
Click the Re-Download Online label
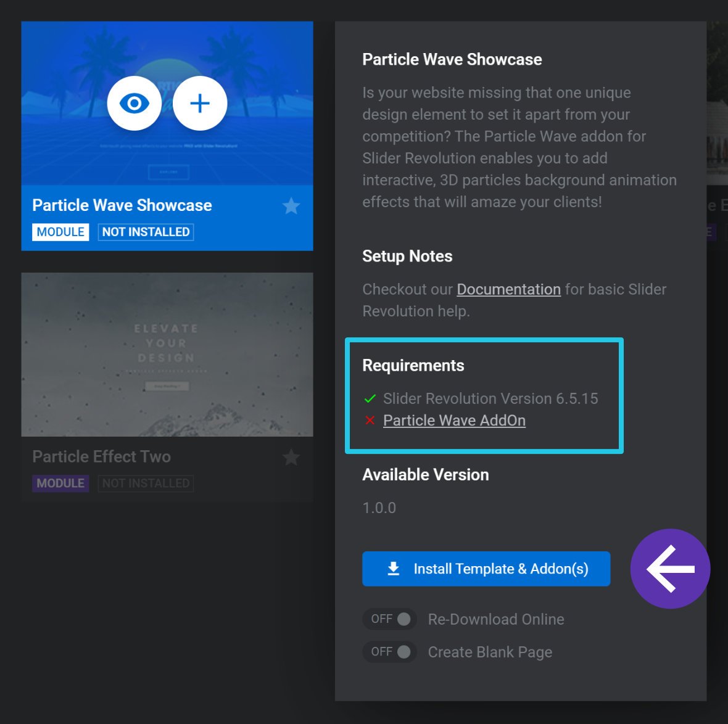(x=496, y=619)
